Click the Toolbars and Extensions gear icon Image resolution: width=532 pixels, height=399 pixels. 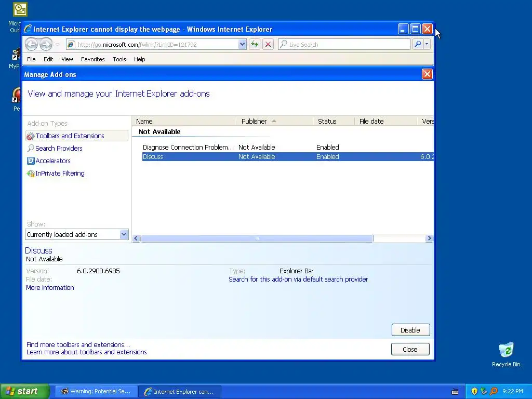point(31,136)
